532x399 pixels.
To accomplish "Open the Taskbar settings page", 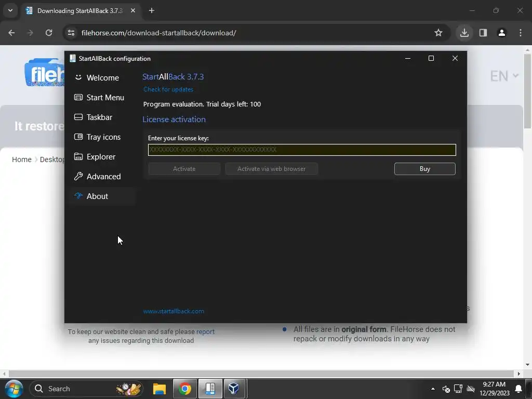I will tap(102, 117).
